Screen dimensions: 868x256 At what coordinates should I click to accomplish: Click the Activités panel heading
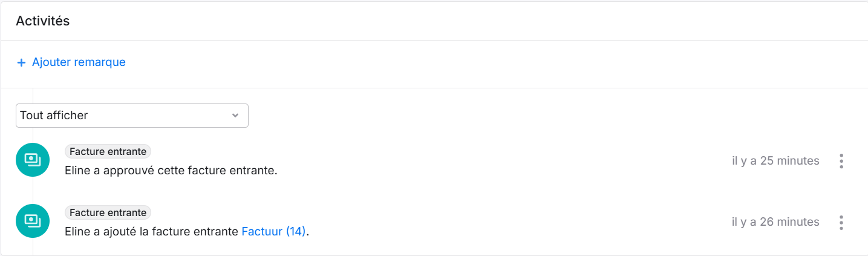[x=42, y=21]
